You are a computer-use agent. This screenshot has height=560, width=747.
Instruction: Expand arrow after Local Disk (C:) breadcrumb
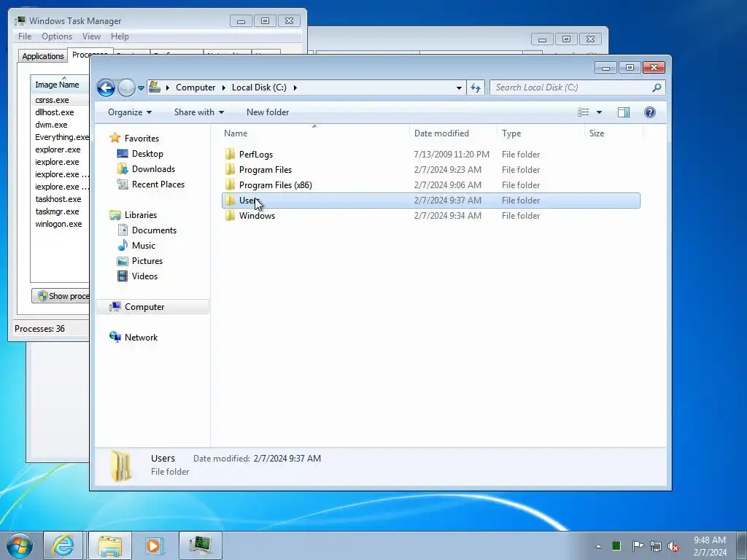(295, 87)
